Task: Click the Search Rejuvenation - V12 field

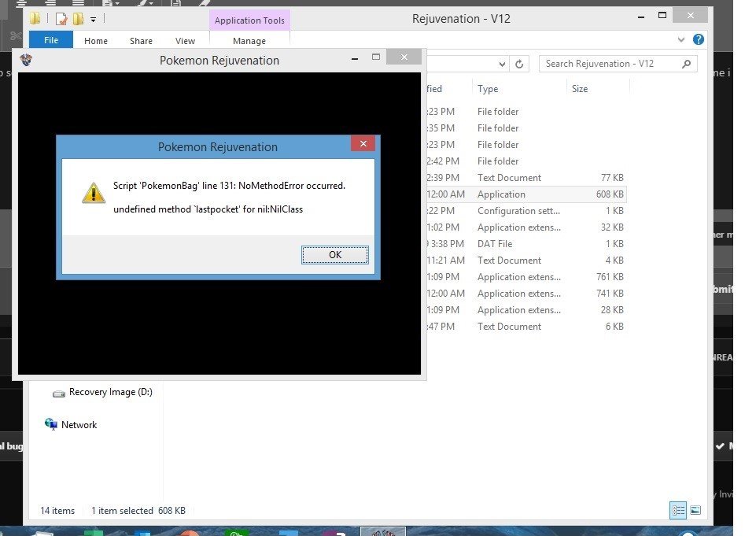Action: (618, 64)
